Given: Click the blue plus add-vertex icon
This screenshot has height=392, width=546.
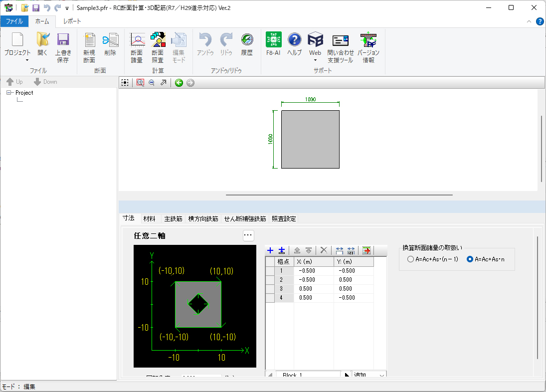Looking at the screenshot, I should tap(270, 250).
